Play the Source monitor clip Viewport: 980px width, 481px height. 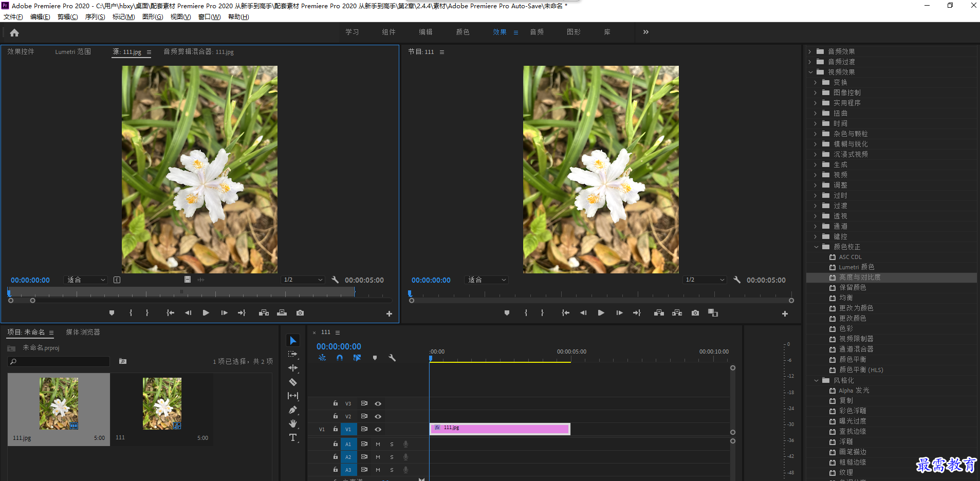(x=206, y=312)
